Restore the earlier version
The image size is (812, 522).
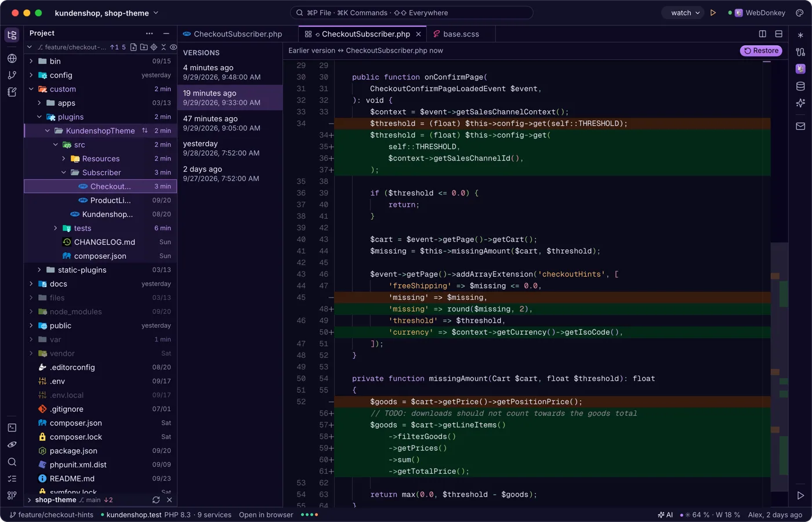tap(761, 51)
